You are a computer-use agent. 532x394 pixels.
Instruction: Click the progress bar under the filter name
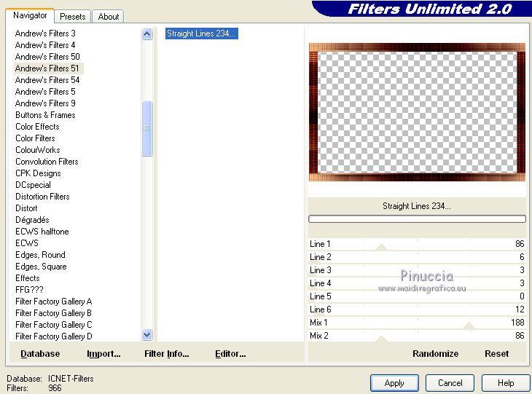417,219
